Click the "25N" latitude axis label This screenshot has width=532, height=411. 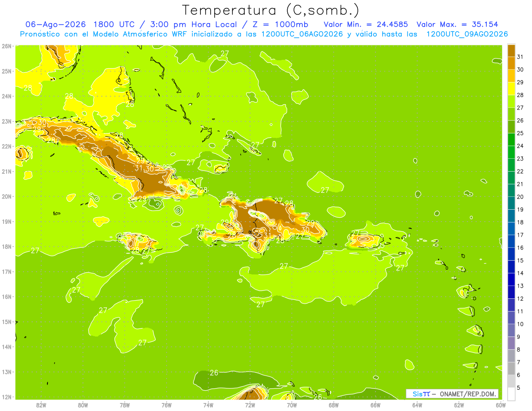click(7, 71)
